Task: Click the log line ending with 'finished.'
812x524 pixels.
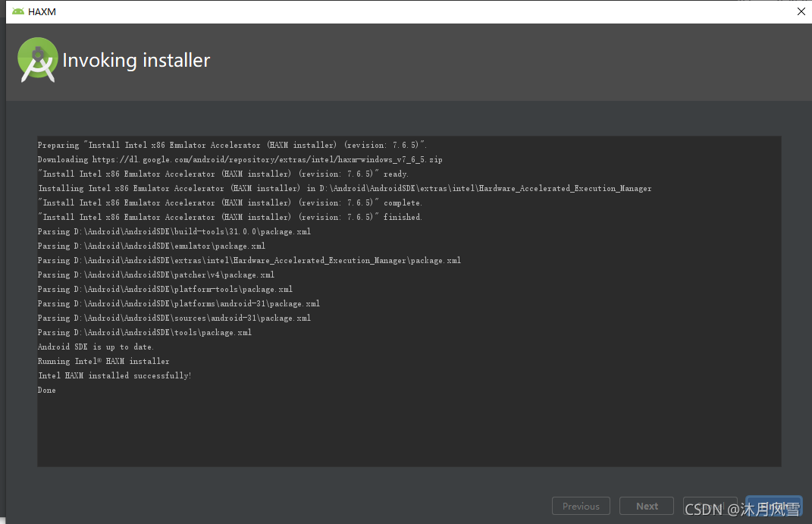Action: tap(230, 217)
